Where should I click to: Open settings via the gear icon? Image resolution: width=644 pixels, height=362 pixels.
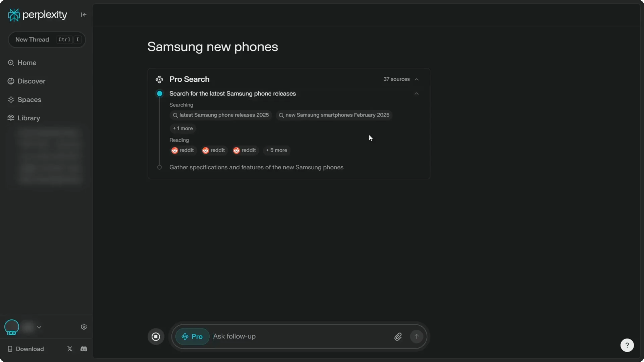[84, 327]
